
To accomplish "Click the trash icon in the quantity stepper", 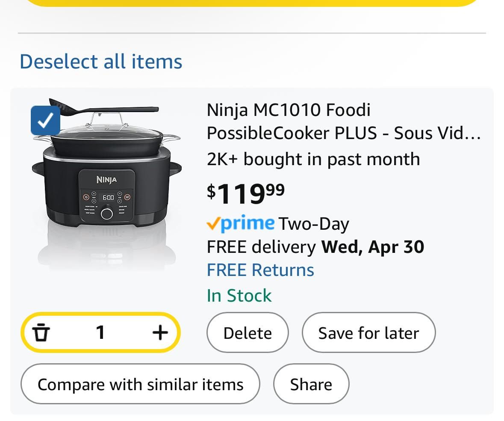I will point(41,332).
